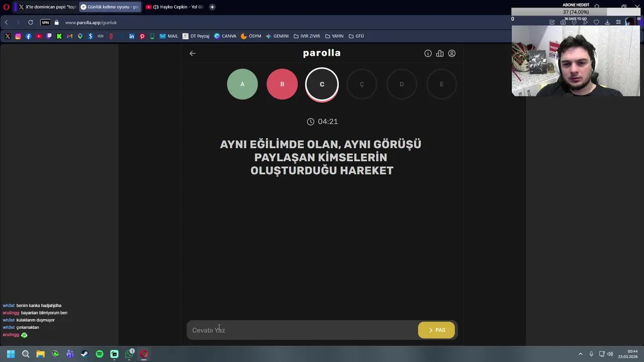Open the DT Peyzaj bookmark
This screenshot has height=362, width=644.
[x=196, y=36]
